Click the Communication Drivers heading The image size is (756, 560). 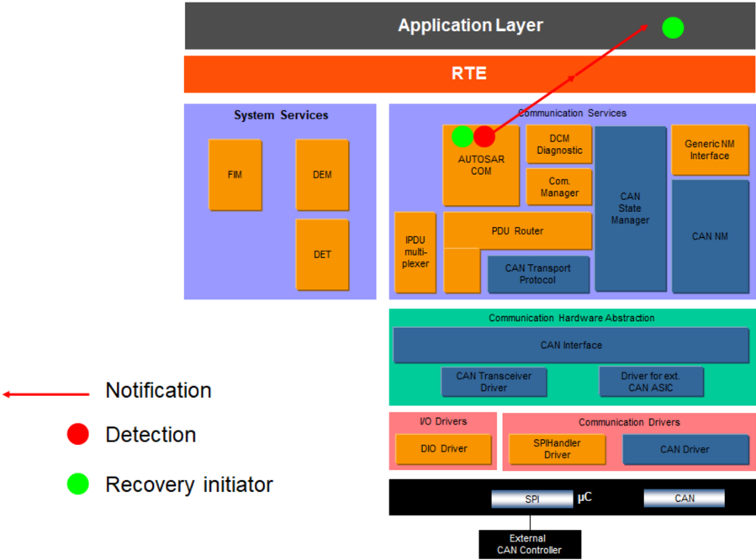[x=629, y=422]
